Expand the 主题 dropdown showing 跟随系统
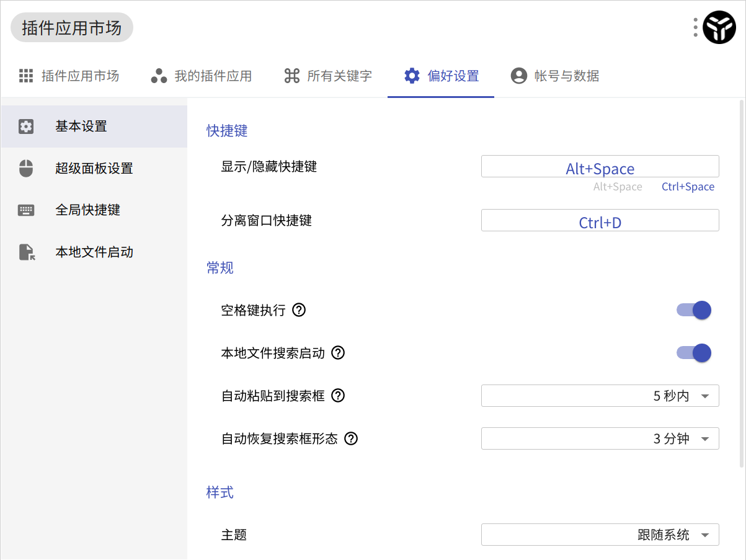The height and width of the screenshot is (560, 746). point(600,535)
